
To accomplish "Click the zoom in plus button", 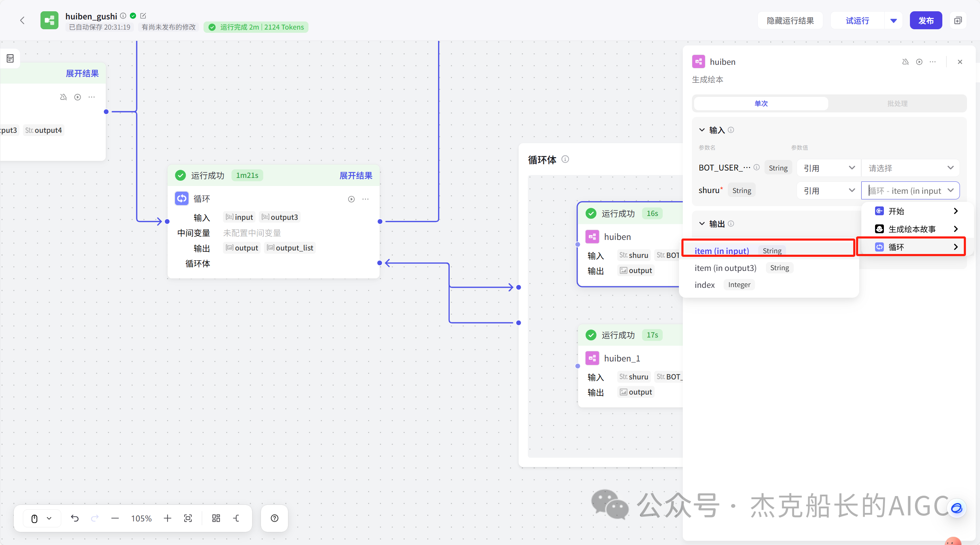I will [167, 518].
